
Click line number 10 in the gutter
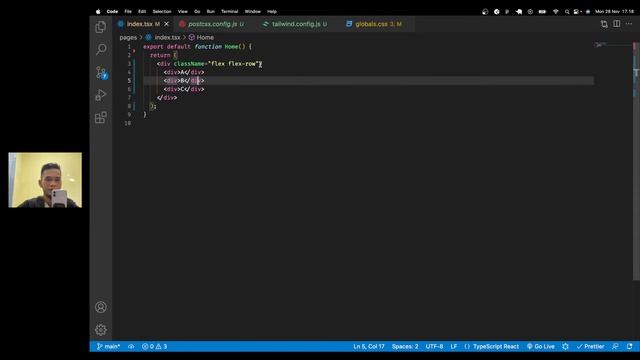tap(128, 123)
